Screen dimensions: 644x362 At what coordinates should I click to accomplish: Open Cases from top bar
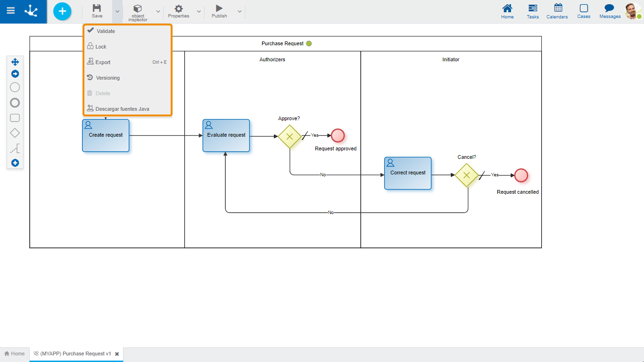point(584,11)
